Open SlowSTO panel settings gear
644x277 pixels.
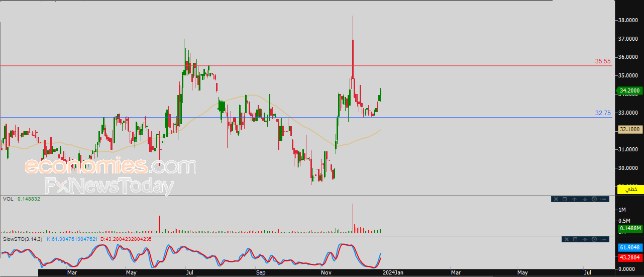point(594,239)
